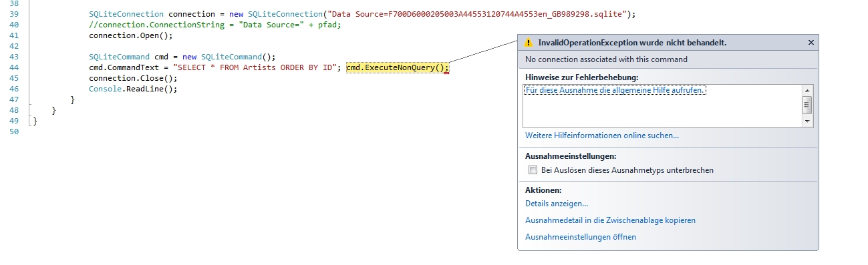Image resolution: width=868 pixels, height=265 pixels.
Task: Click the connection.Close(); line
Action: [133, 78]
